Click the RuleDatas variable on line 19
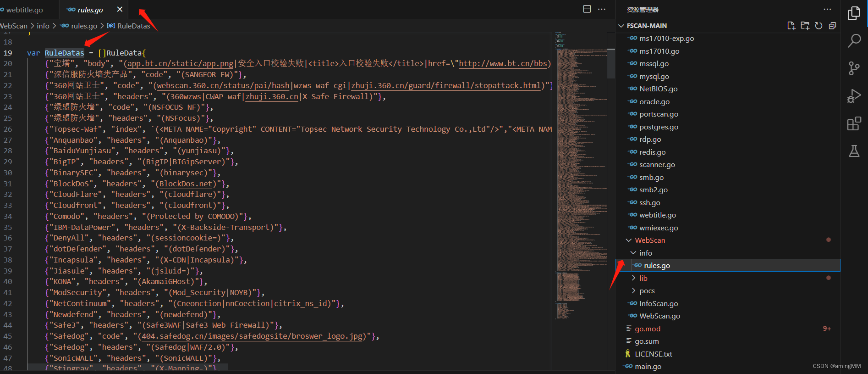Image resolution: width=868 pixels, height=374 pixels. (64, 53)
